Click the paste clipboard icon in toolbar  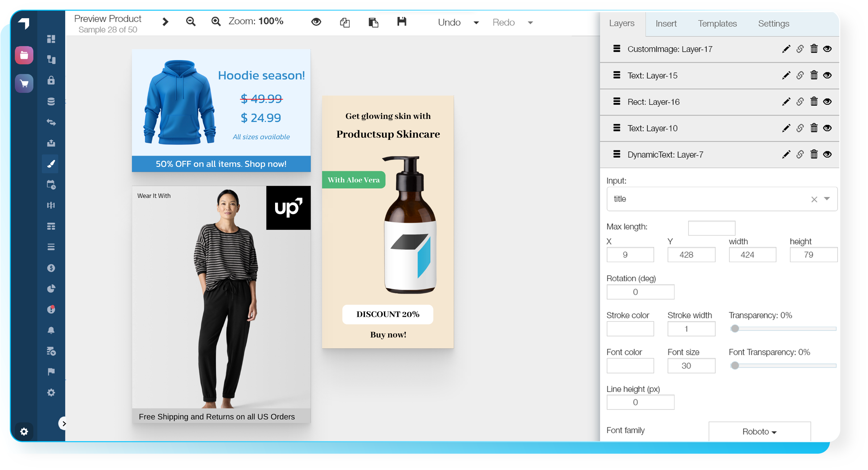tap(373, 22)
